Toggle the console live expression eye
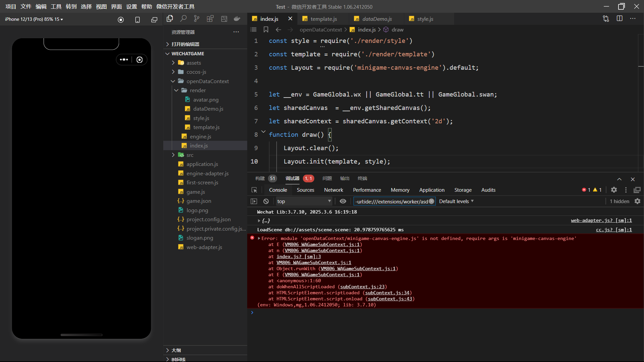The height and width of the screenshot is (362, 644). click(x=343, y=201)
